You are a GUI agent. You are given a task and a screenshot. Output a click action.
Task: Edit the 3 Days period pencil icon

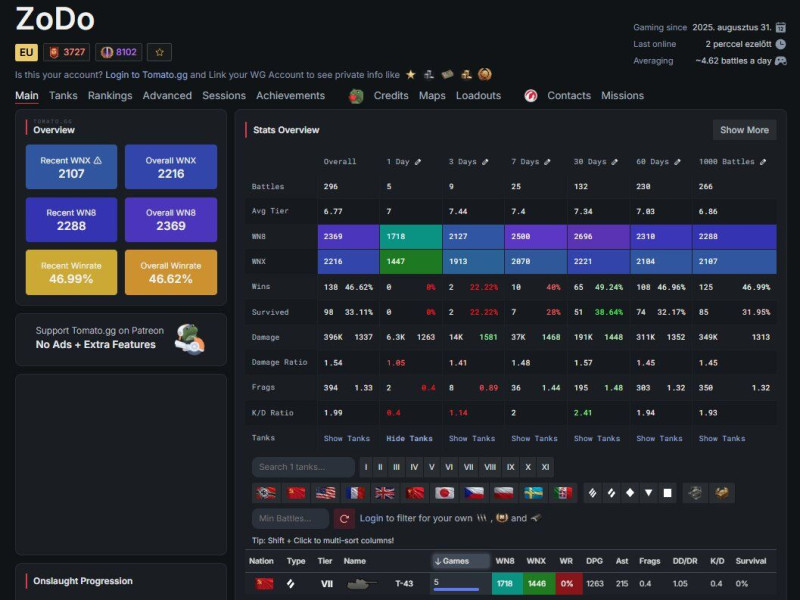click(x=485, y=162)
